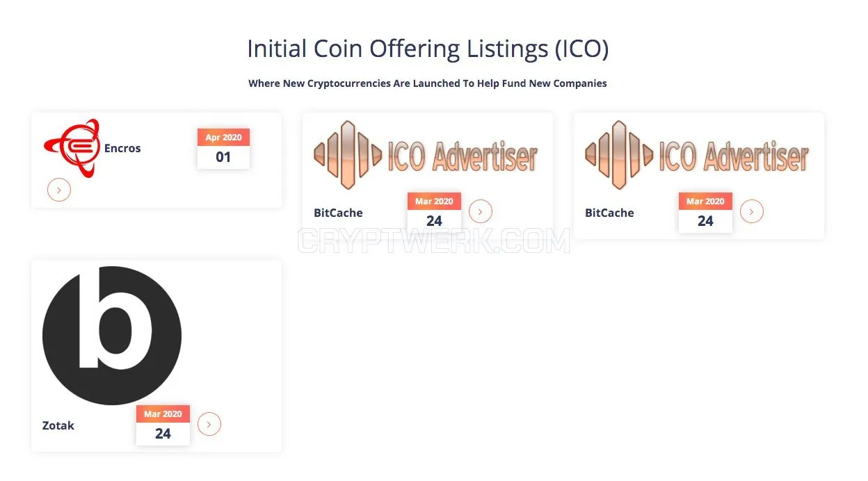Click Mar 2020 date badge on BitCache card beside Encros

point(434,212)
